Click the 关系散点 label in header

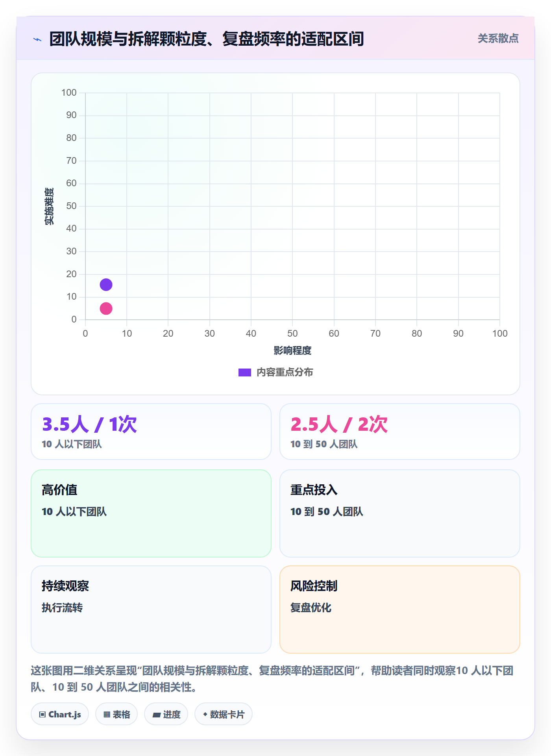(x=498, y=39)
